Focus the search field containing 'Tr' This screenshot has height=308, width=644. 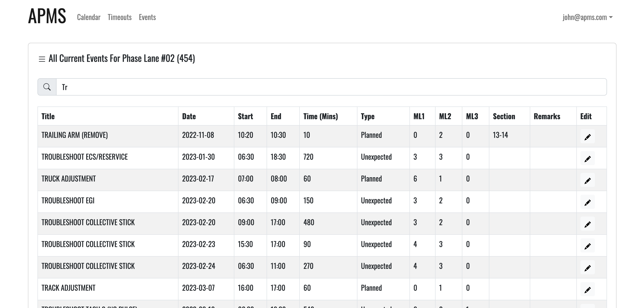click(331, 87)
